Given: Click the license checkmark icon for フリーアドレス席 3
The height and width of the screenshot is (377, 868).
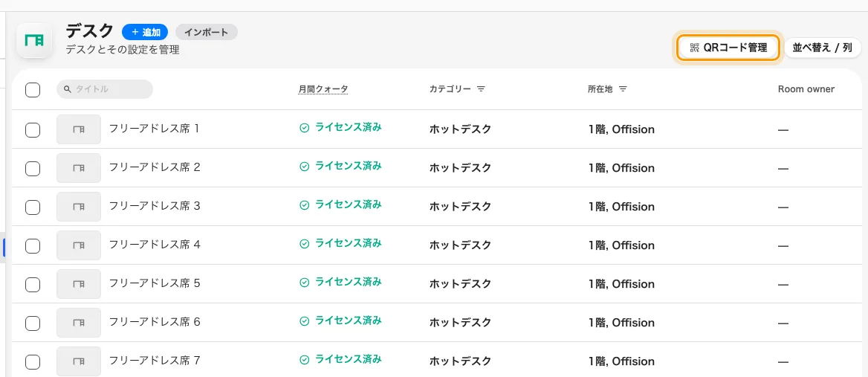Looking at the screenshot, I should click(x=304, y=205).
